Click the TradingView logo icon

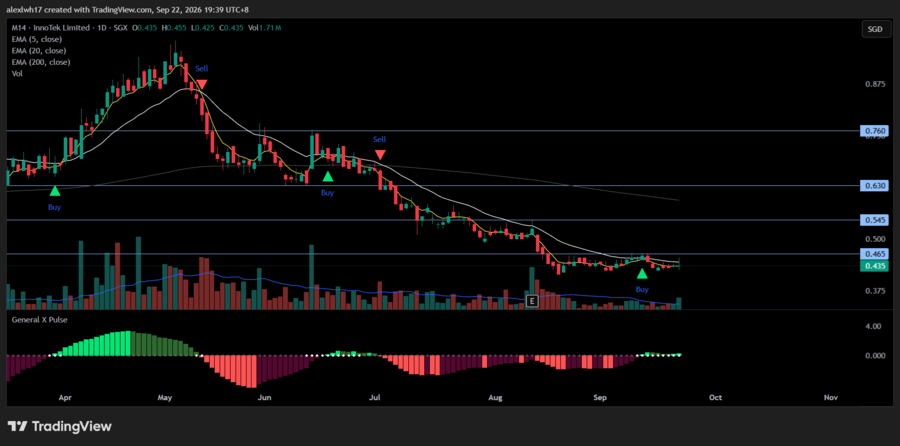(17, 426)
